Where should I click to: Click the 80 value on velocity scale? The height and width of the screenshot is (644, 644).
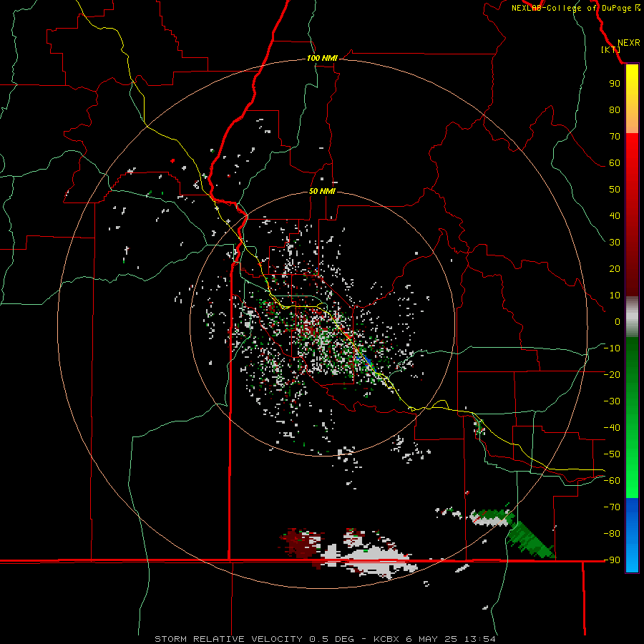click(x=615, y=109)
